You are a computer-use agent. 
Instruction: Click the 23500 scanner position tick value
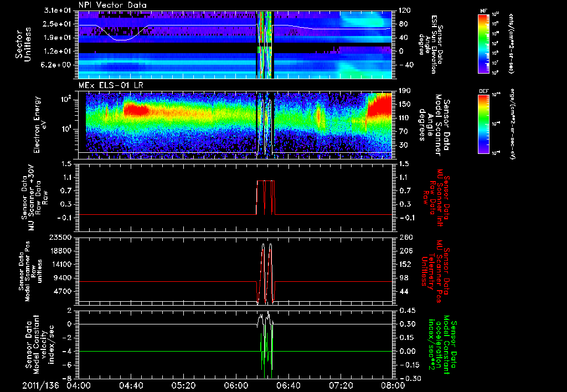pos(61,238)
